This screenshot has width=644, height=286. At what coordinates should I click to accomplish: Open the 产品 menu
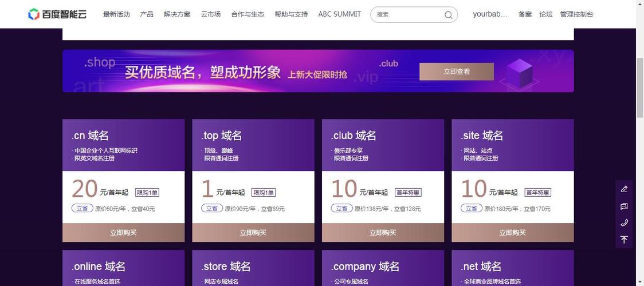[x=147, y=14]
